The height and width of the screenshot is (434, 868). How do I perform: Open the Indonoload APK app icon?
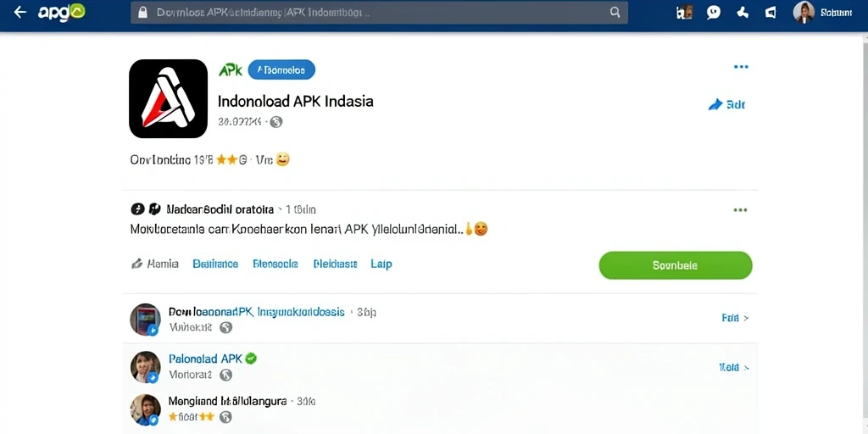[x=169, y=98]
